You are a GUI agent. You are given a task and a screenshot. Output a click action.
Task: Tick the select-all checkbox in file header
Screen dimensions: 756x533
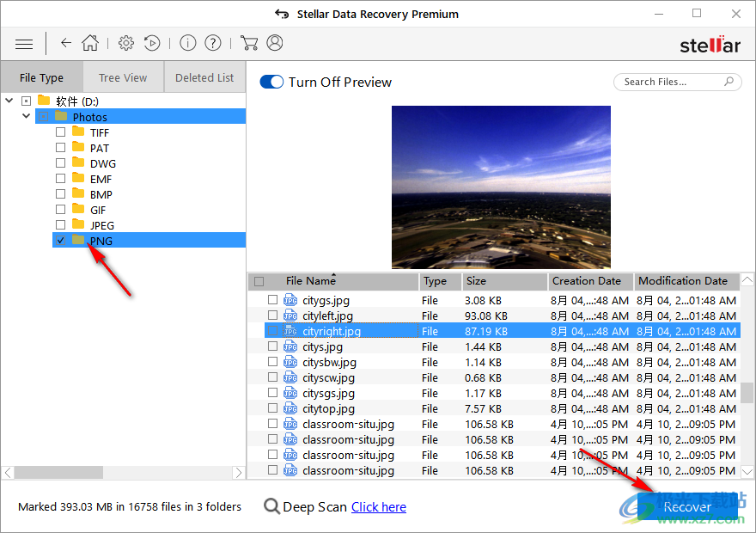[259, 281]
